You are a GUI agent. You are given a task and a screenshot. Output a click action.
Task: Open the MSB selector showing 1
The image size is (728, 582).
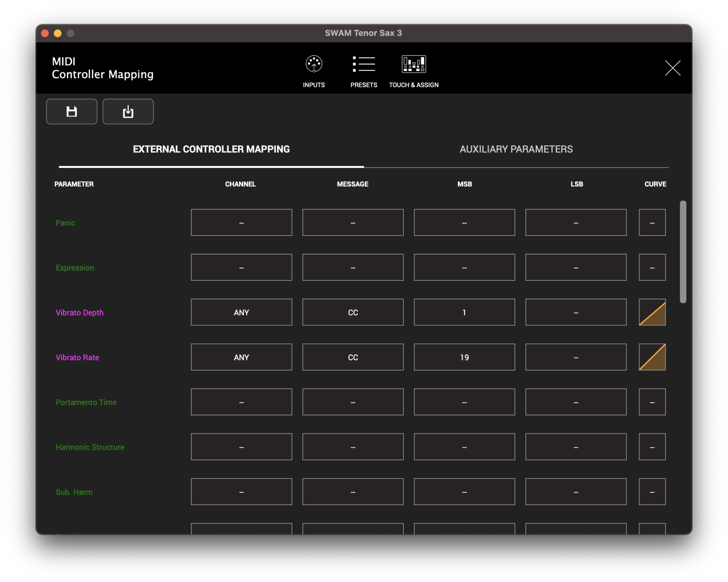pos(464,312)
